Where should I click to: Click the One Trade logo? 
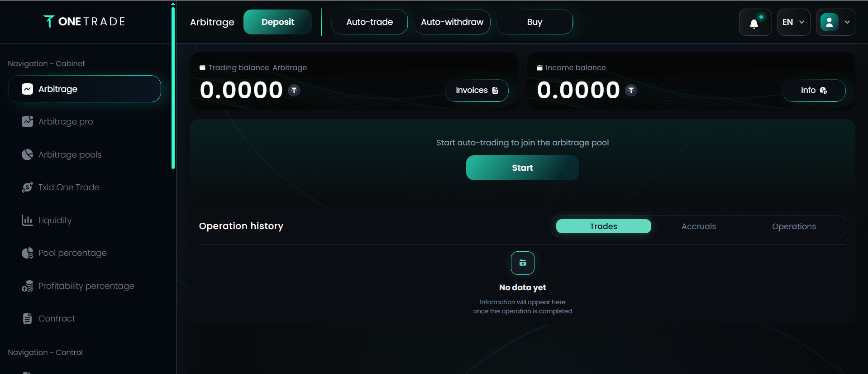pyautogui.click(x=84, y=21)
